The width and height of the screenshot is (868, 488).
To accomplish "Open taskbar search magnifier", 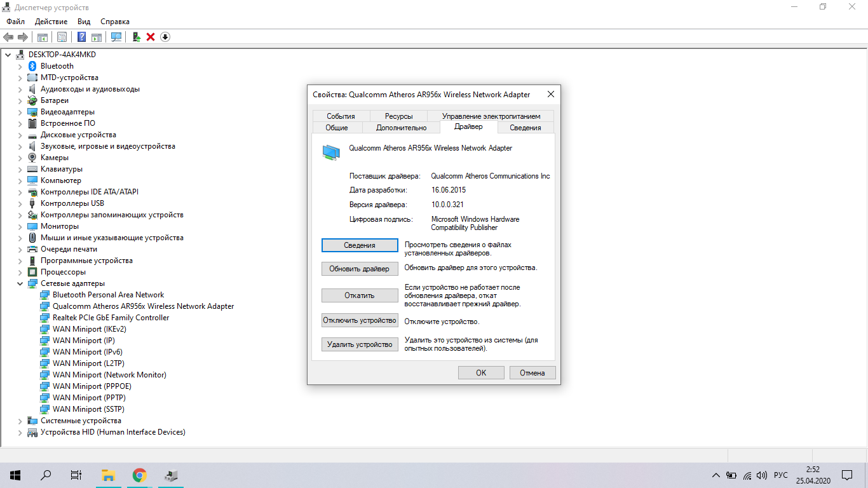I will [46, 475].
